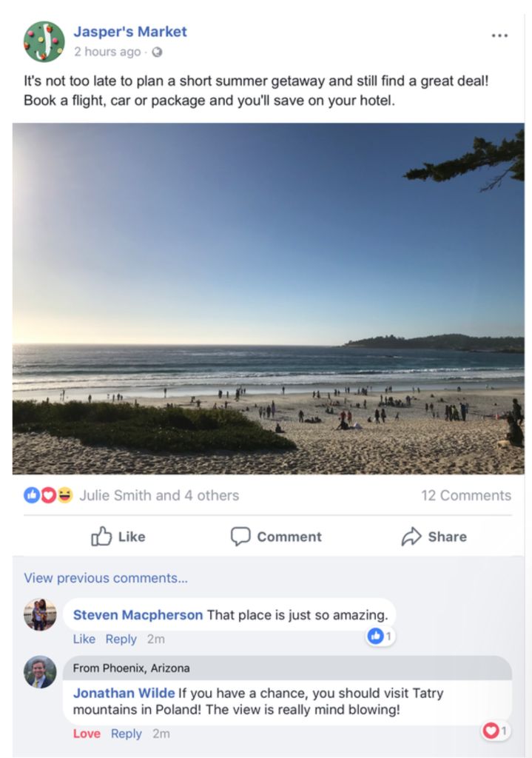Open the post options three-dot menu
The height and width of the screenshot is (758, 532).
[499, 36]
